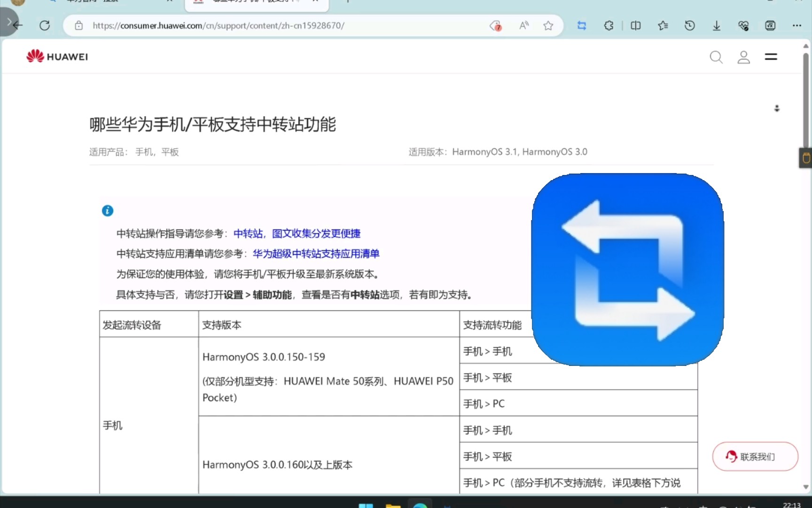The height and width of the screenshot is (508, 812).
Task: View site information lock icon
Action: [x=79, y=25]
